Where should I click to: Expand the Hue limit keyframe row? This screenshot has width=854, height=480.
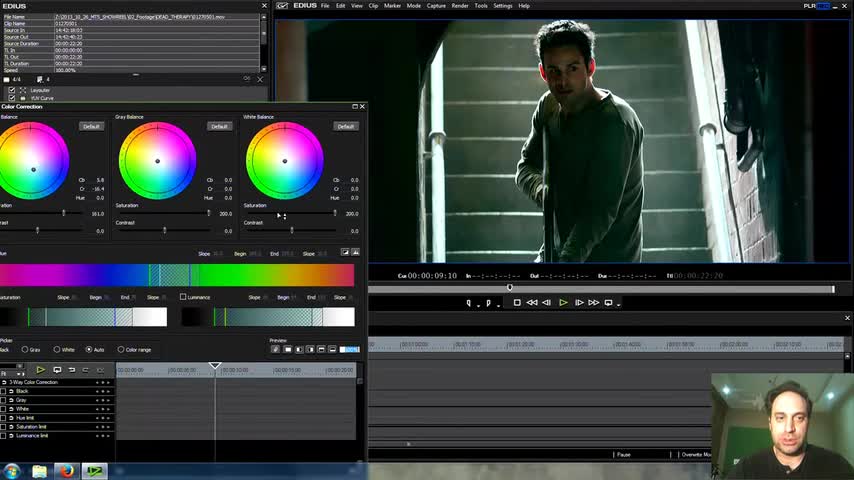pos(12,418)
